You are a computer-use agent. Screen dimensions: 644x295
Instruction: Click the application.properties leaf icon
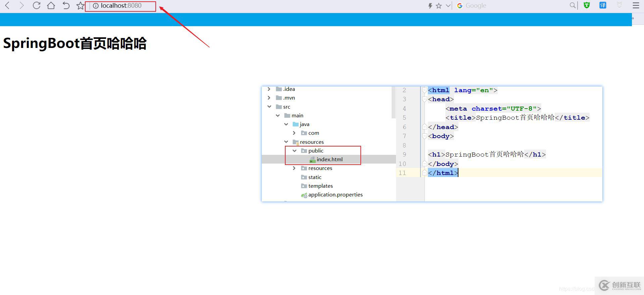(304, 195)
